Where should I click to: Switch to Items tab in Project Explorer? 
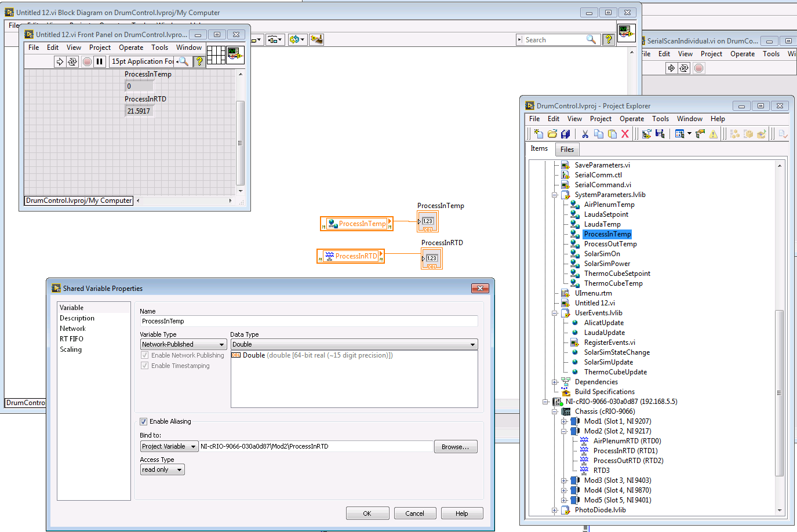[539, 148]
